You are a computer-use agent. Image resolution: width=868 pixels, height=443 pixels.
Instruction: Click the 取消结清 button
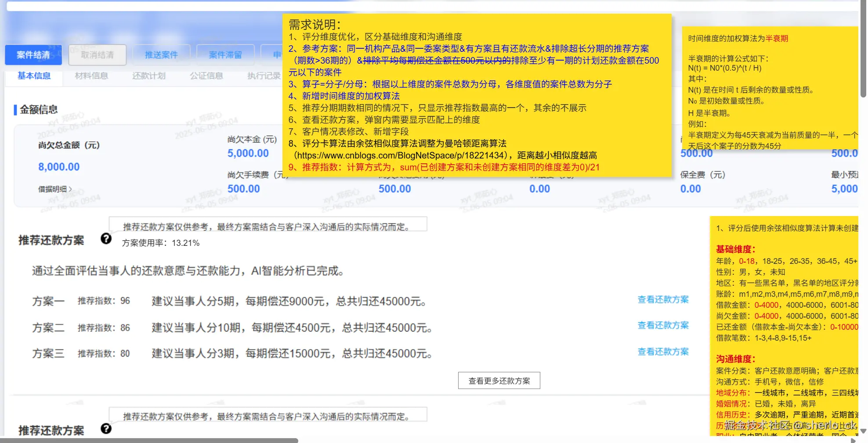click(97, 55)
